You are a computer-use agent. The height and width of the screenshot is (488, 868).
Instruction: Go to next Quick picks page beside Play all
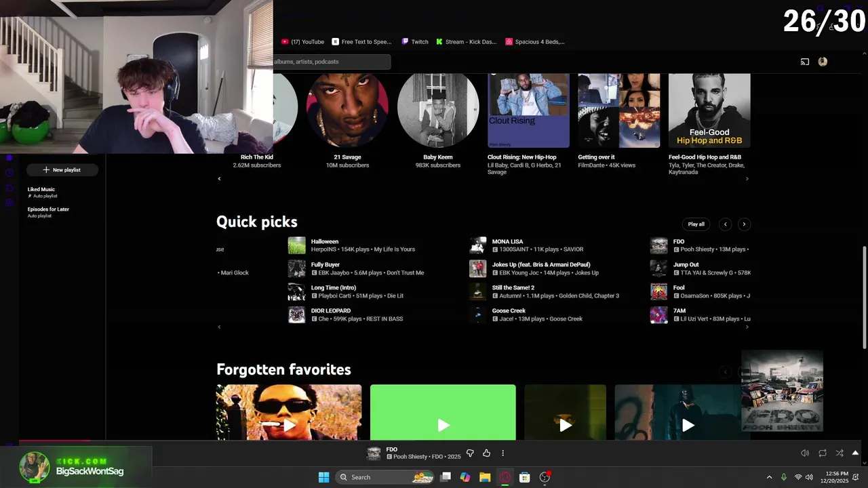(744, 224)
